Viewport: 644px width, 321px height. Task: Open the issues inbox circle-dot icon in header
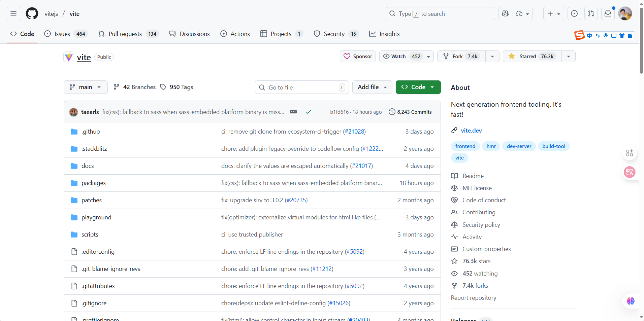(574, 14)
